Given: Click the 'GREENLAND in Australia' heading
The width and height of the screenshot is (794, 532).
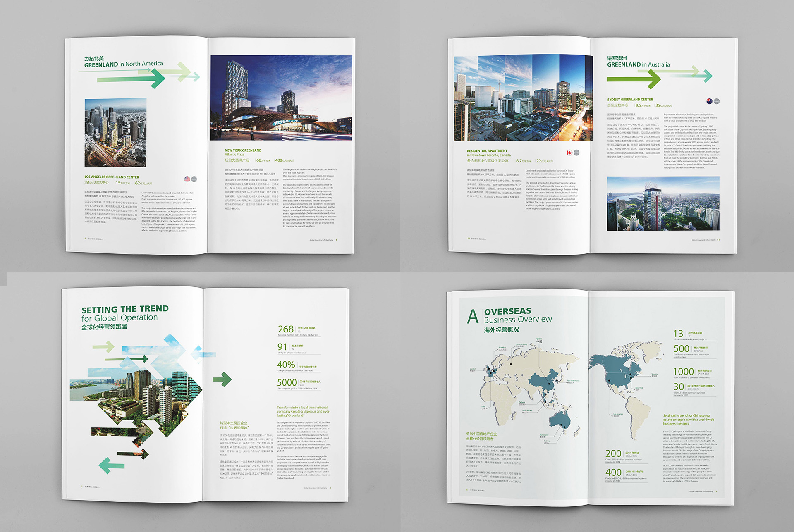Looking at the screenshot, I should [x=639, y=64].
